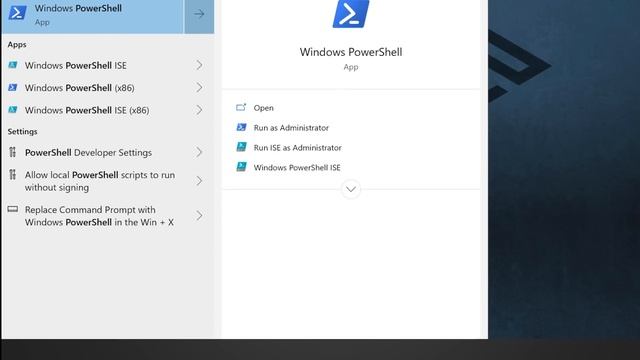
Task: Show more actions with the down chevron
Action: pyautogui.click(x=351, y=189)
